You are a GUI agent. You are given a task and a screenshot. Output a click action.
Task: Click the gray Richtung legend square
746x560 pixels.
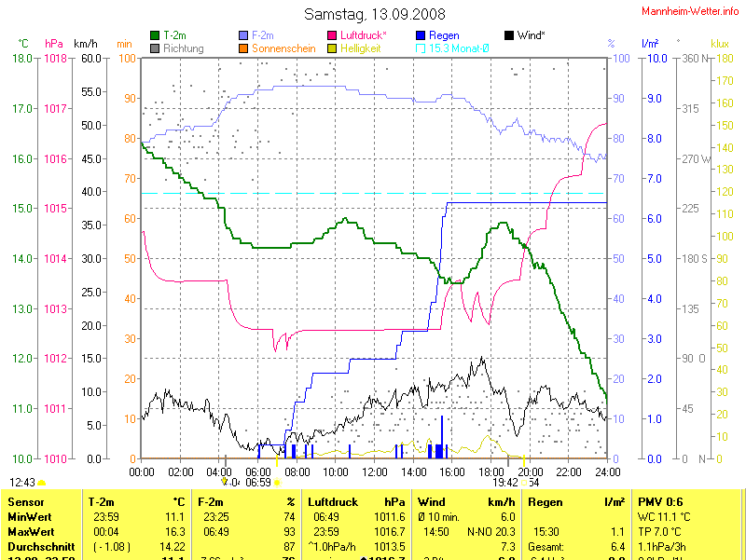point(155,48)
